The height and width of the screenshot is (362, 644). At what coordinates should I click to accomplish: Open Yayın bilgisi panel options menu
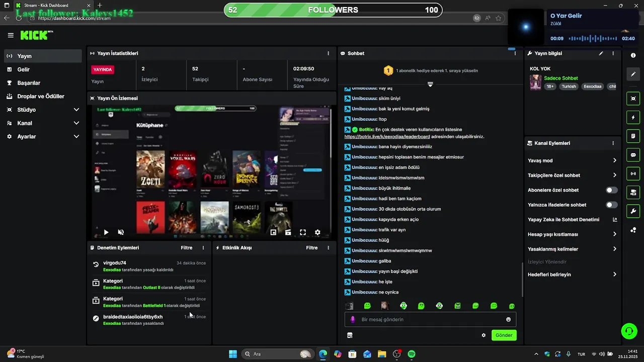pyautogui.click(x=613, y=53)
